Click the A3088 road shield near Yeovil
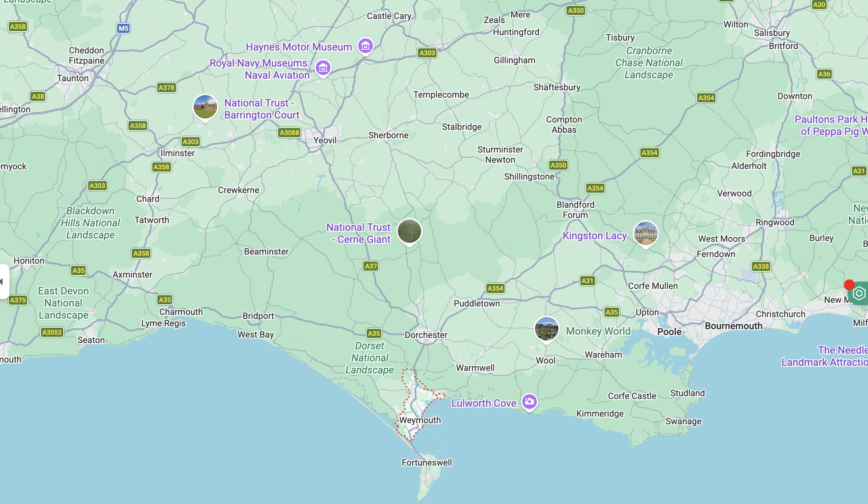 (289, 132)
